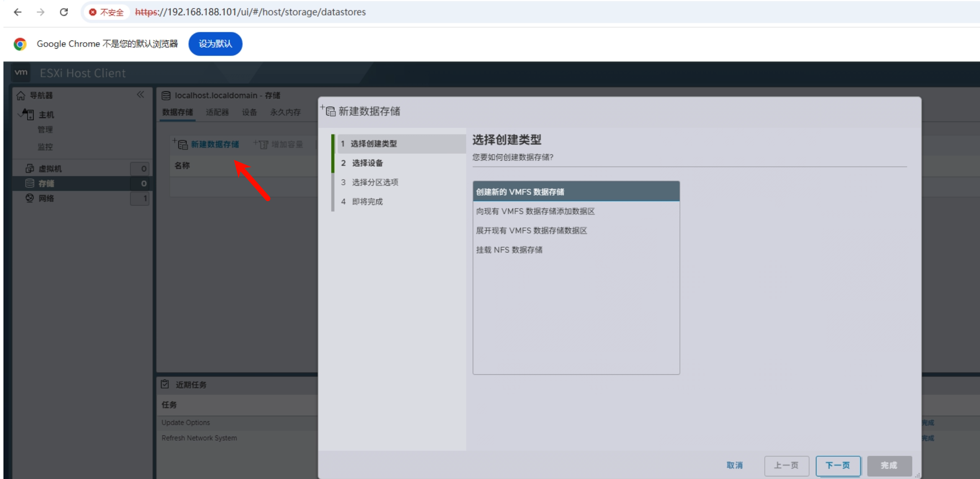Select 向现有 VMFS 数据存储添加数据区
This screenshot has width=980, height=479.
[x=535, y=211]
